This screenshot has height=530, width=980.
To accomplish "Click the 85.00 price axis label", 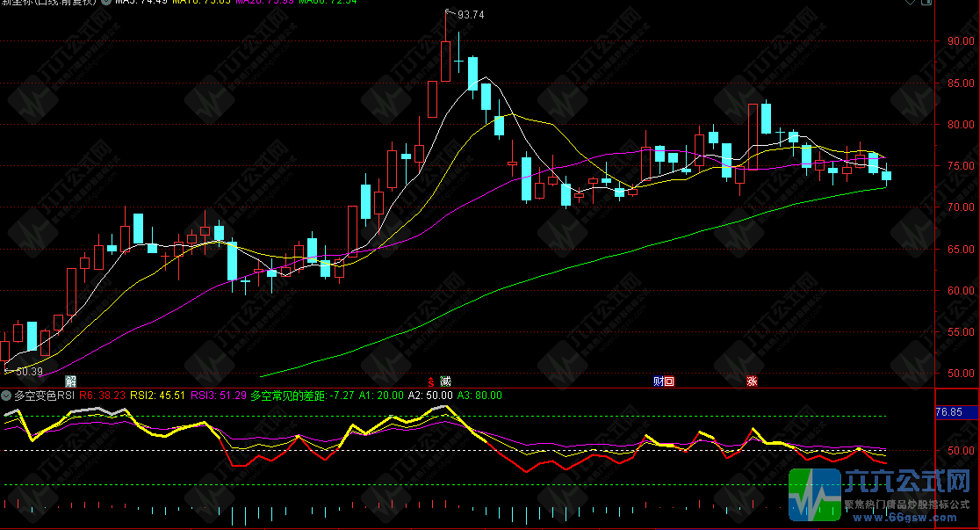I will 961,83.
